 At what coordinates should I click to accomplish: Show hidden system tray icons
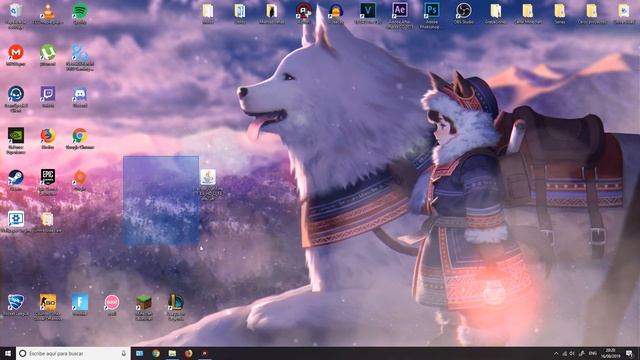pyautogui.click(x=556, y=353)
